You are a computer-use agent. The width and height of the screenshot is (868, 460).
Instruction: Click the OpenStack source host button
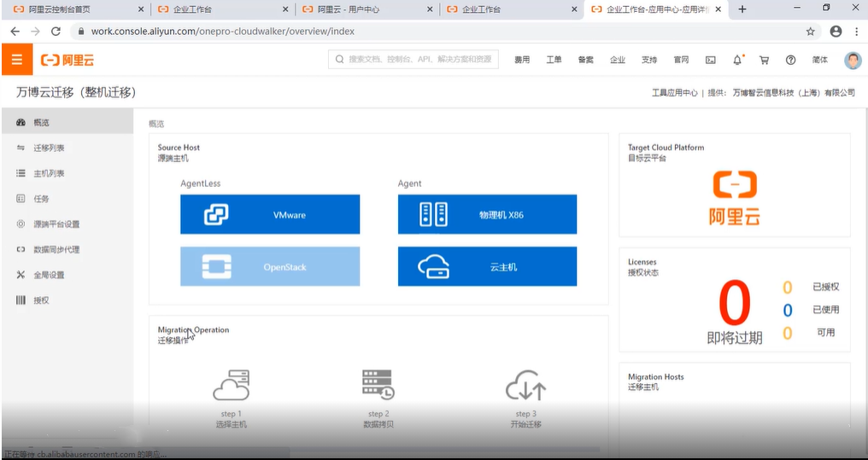(270, 266)
